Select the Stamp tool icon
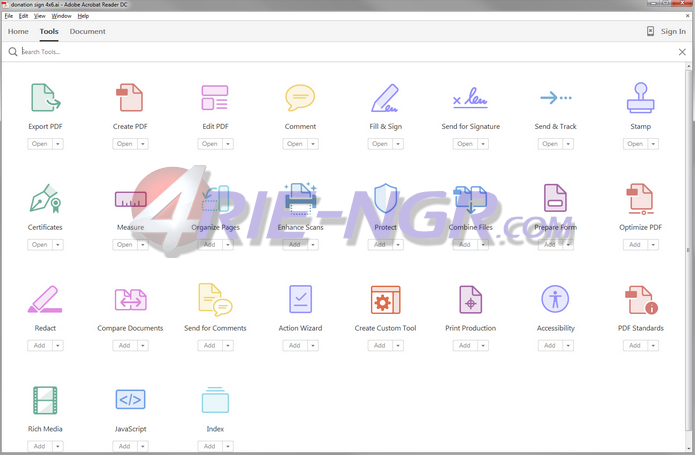 pos(640,97)
